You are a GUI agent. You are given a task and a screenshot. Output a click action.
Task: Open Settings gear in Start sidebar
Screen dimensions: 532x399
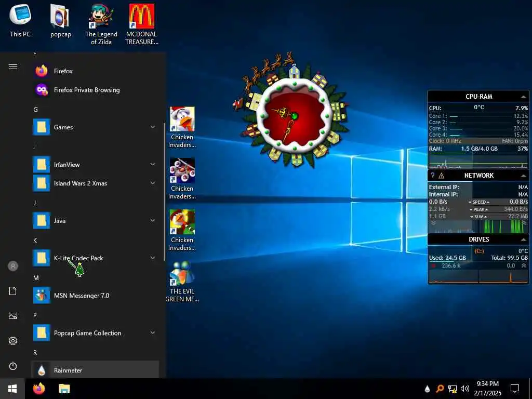coord(13,341)
